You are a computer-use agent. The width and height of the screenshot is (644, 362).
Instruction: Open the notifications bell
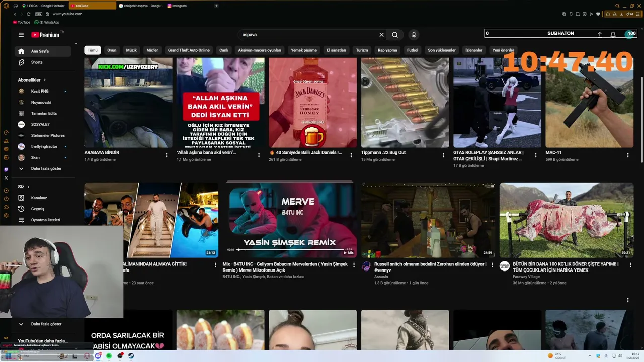(613, 34)
